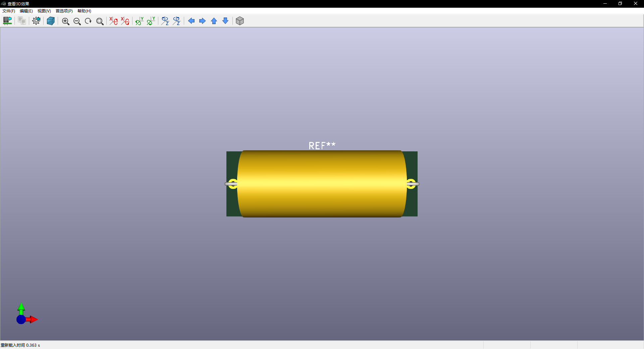Rotate Z counterclockwise blue icon
The height and width of the screenshot is (349, 644).
[176, 21]
